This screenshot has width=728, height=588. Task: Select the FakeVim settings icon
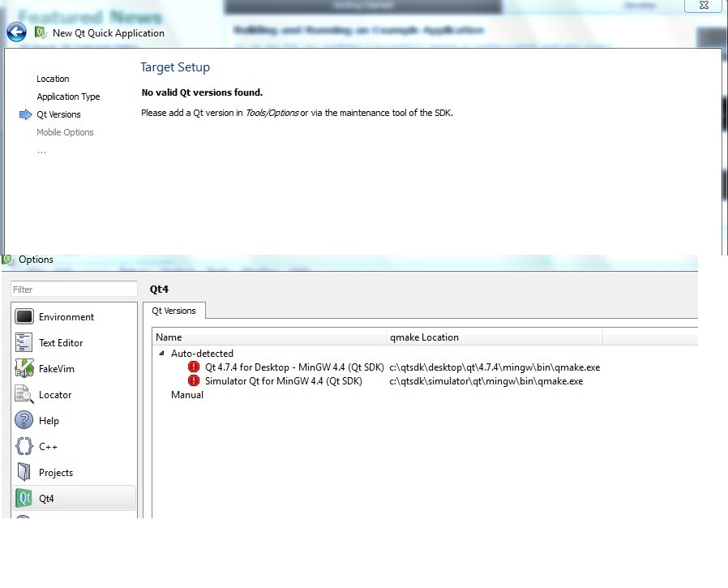[x=24, y=369]
